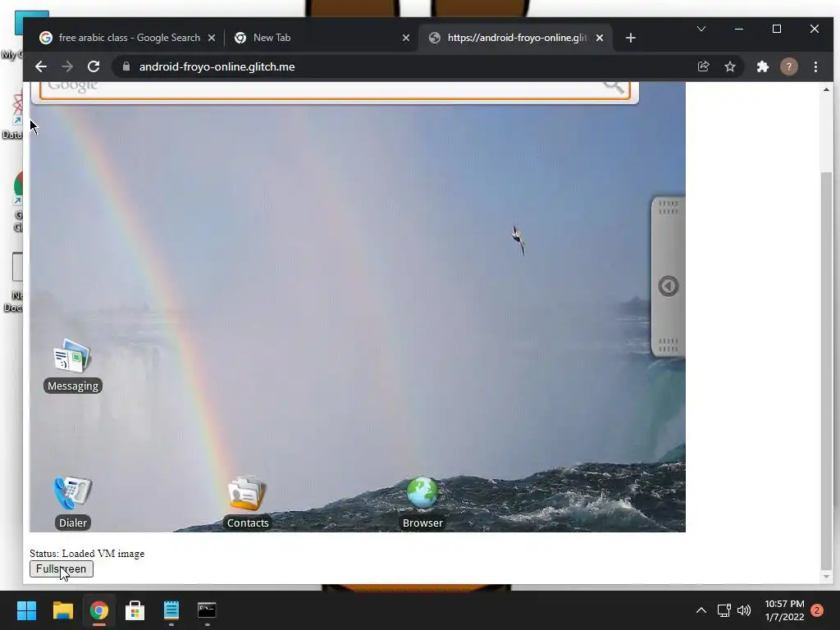
Task: Switch to free arabic class Google Search tab
Action: click(x=128, y=38)
